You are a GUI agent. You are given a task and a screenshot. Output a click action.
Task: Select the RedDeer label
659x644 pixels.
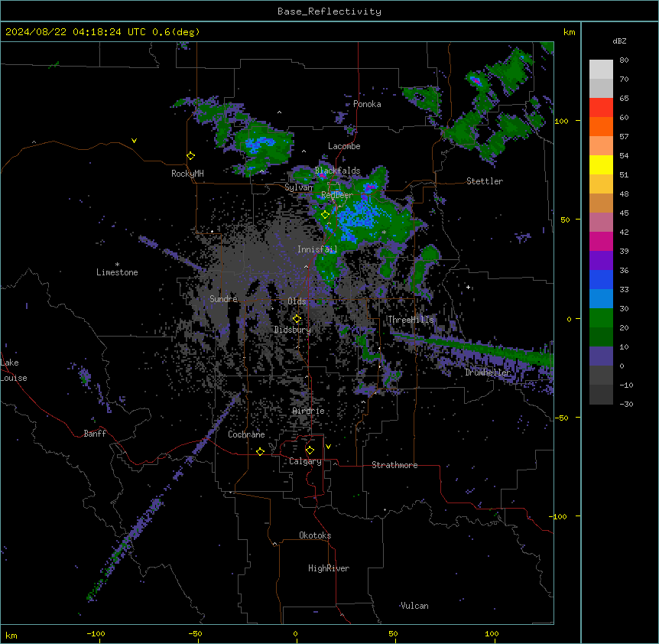click(337, 194)
